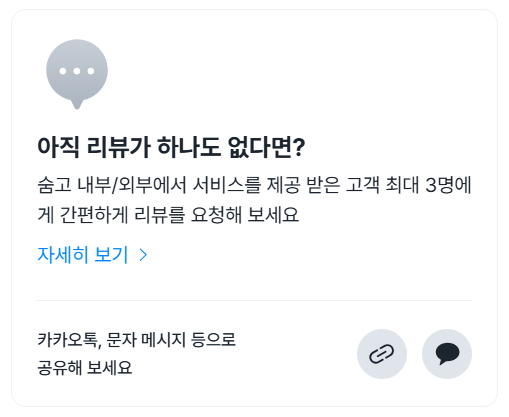Click the 간편하게 리뷰를 요청해 보세요 line
Viewport: 509px width, 417px height.
[x=179, y=215]
